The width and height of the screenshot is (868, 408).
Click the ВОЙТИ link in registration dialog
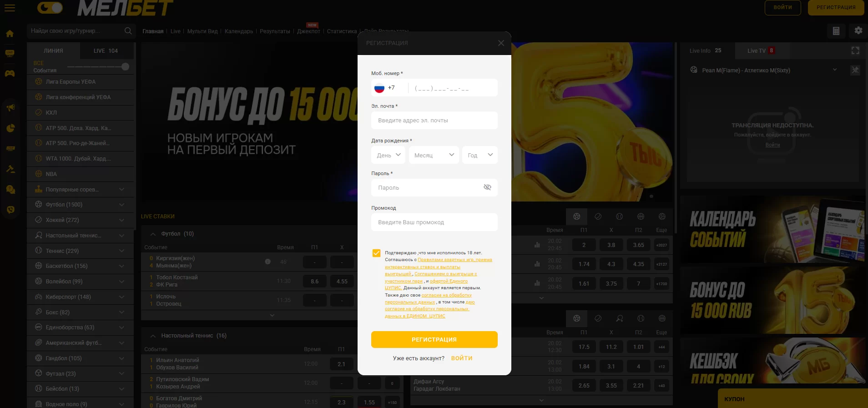(x=462, y=358)
